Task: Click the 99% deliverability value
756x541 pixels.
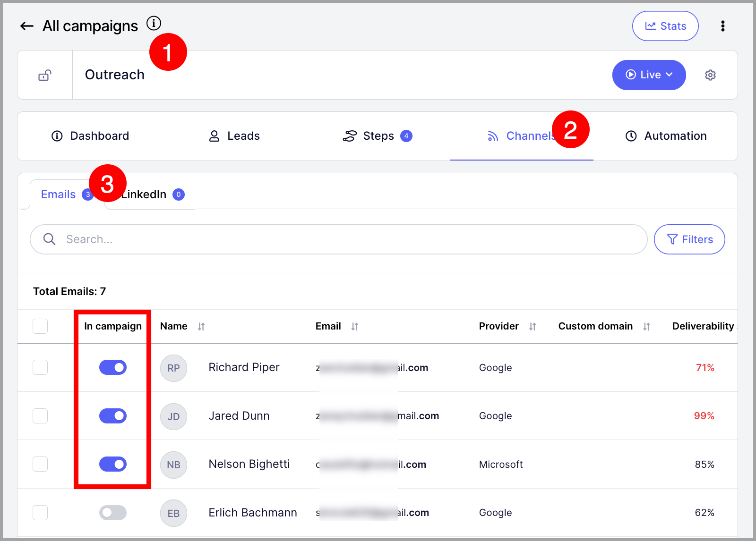Action: (x=704, y=416)
